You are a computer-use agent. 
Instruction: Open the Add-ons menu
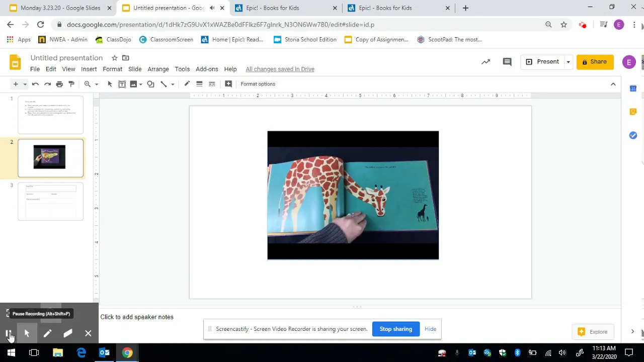pos(207,69)
